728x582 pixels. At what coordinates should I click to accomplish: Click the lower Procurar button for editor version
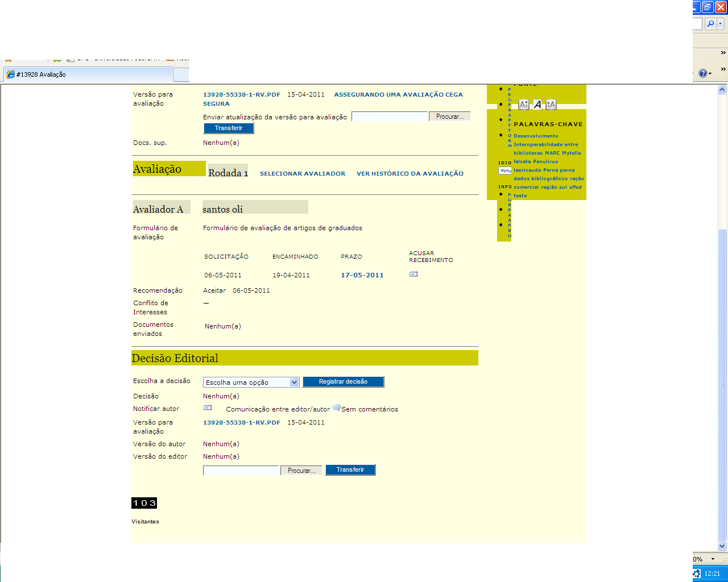pyautogui.click(x=301, y=471)
